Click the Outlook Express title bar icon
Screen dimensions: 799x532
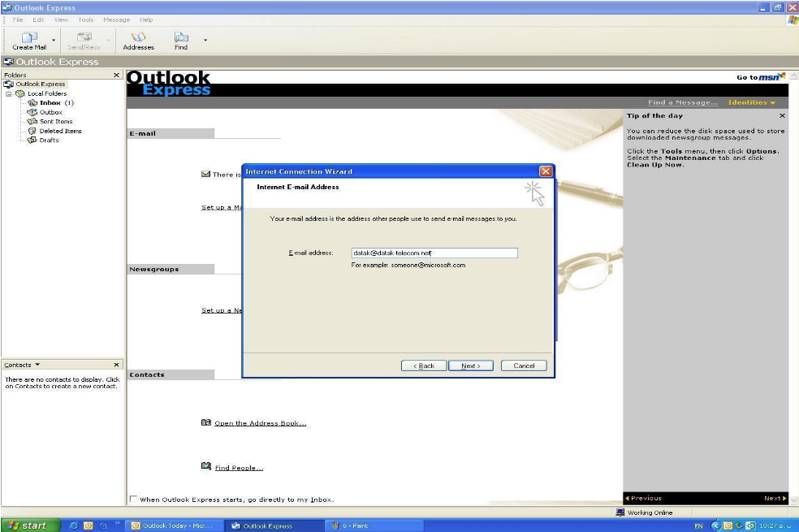[x=6, y=7]
